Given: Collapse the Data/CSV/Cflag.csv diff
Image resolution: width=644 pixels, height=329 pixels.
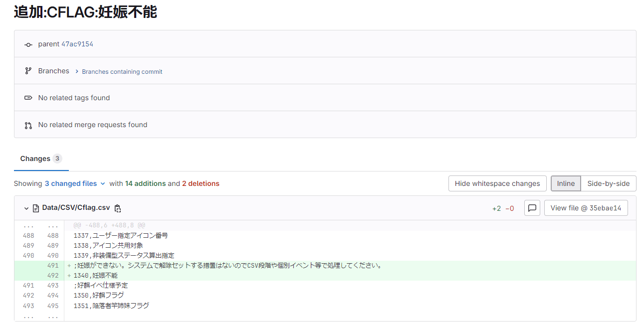Looking at the screenshot, I should (26, 208).
